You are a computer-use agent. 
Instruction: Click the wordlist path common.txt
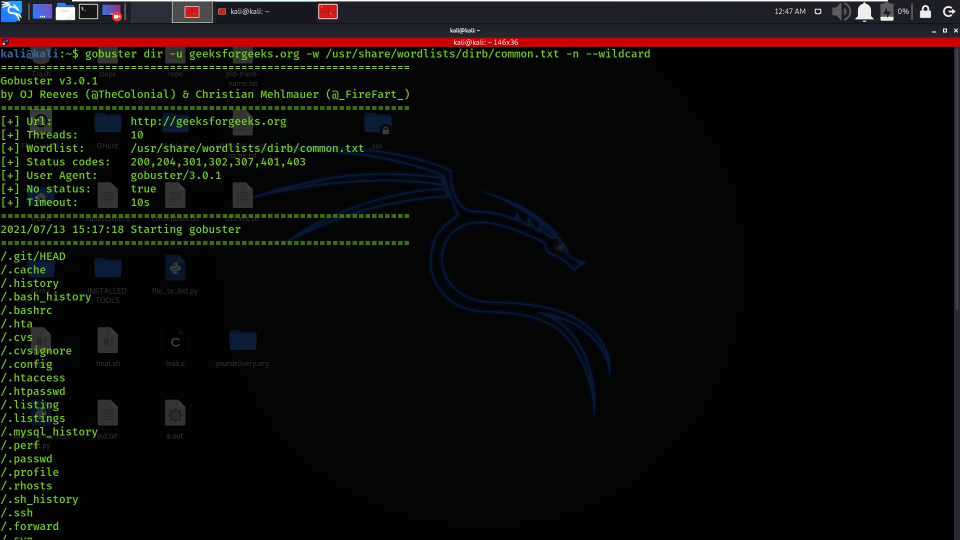[x=247, y=148]
